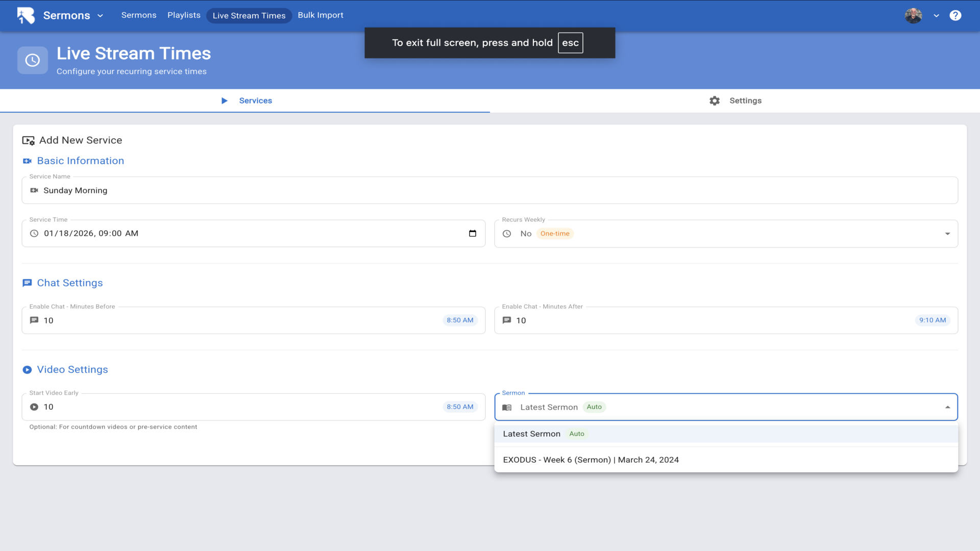Click the Service Name input field

490,191
